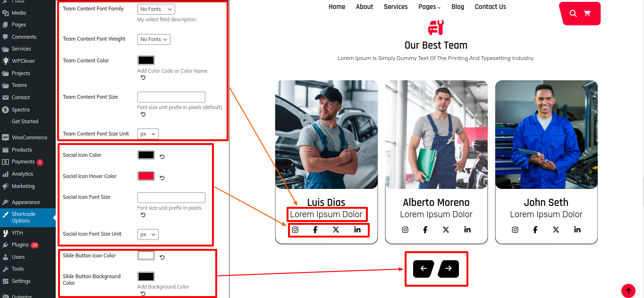Focus the Team Content Font Size field
644x298 pixels.
(171, 97)
